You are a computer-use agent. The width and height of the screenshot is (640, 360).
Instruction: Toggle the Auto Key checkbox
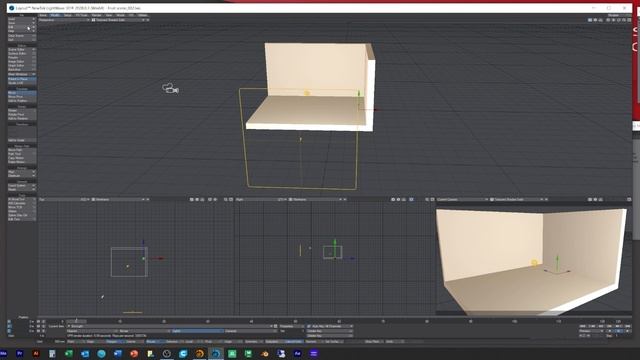[x=309, y=326]
